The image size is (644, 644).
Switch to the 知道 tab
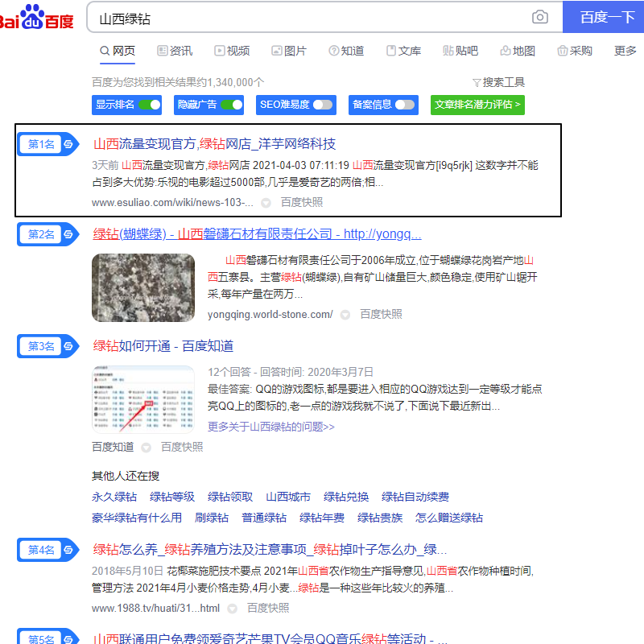(x=346, y=51)
